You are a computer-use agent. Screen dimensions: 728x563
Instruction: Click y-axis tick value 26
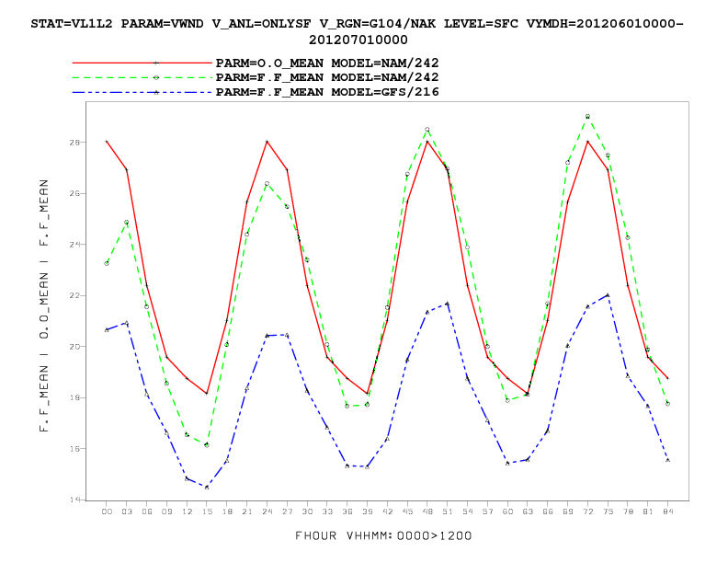(x=74, y=193)
